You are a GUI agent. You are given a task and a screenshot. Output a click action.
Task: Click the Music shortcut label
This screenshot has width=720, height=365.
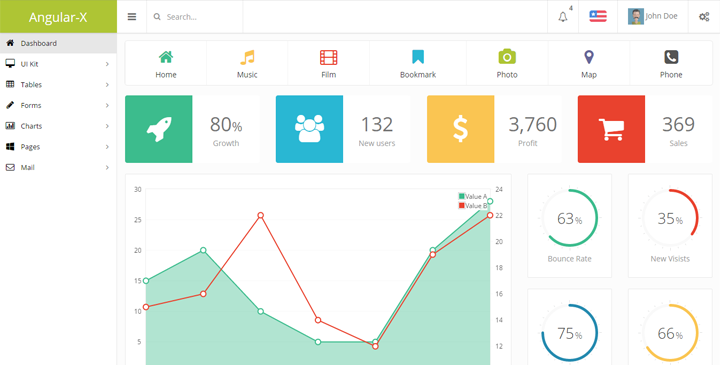tap(247, 74)
